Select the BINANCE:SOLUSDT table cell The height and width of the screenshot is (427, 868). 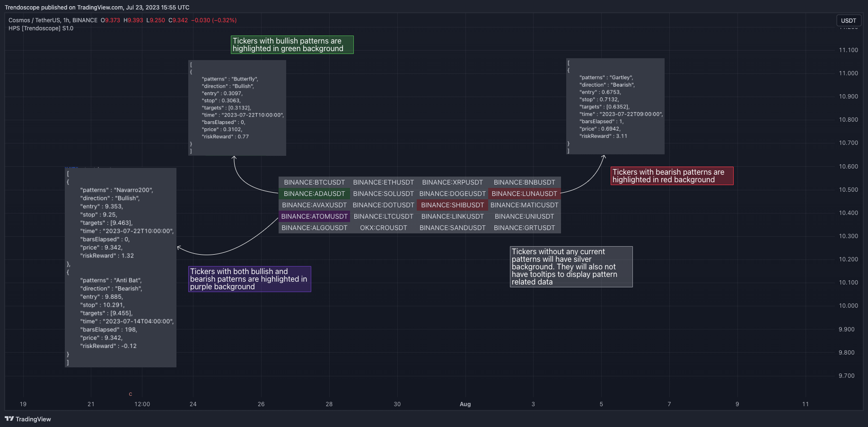[x=383, y=194]
